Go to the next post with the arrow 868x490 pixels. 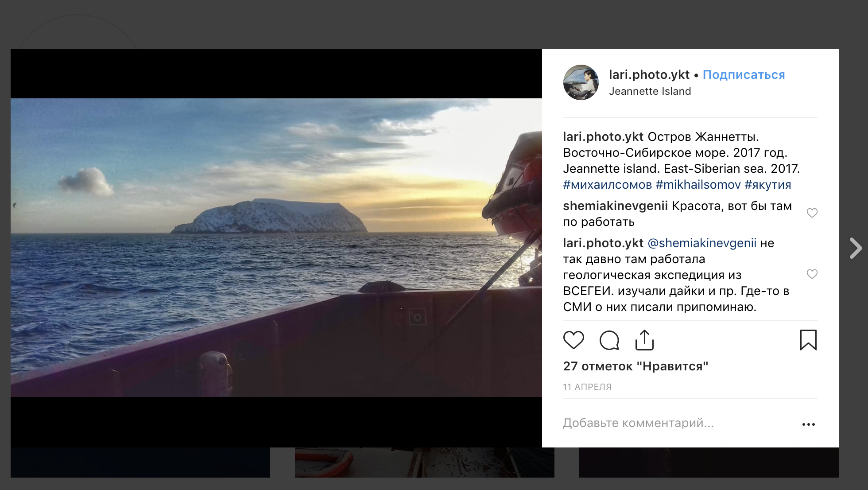(x=856, y=248)
